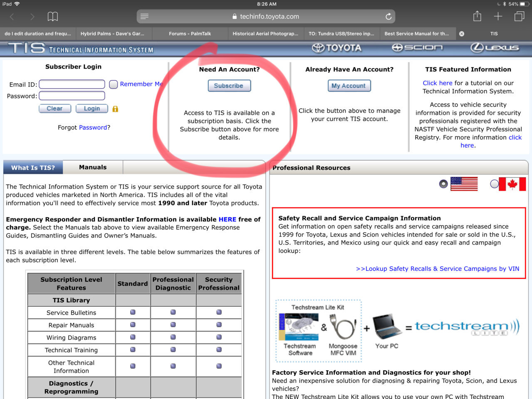
Task: Show all open tabs overview
Action: [x=519, y=16]
